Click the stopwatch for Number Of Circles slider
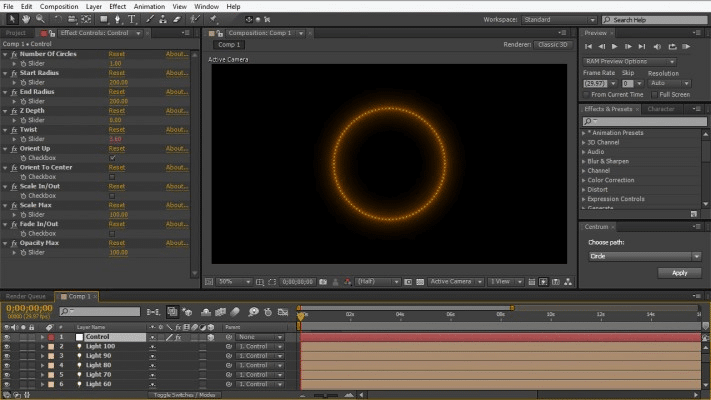Viewport: 711px width, 400px height. click(x=21, y=64)
